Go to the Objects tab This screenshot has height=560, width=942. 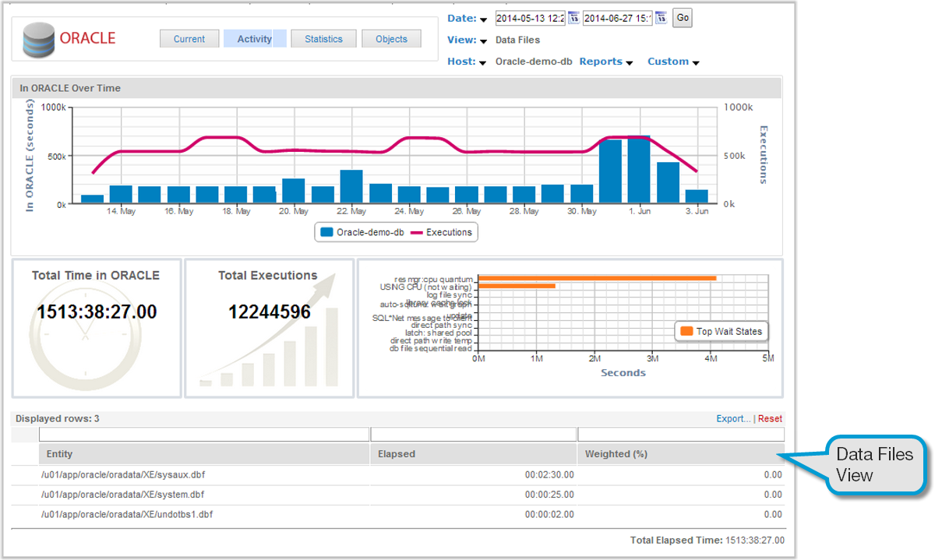coord(391,39)
